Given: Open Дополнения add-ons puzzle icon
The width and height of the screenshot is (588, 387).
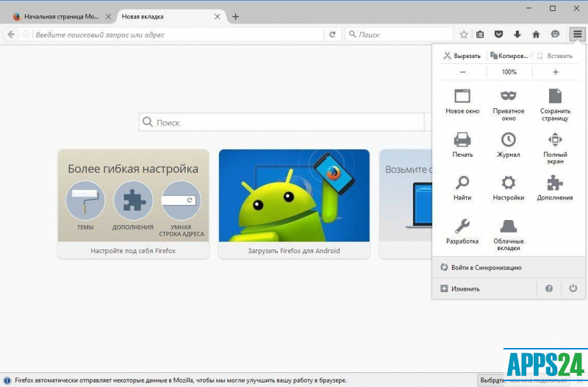Looking at the screenshot, I should point(555,187).
